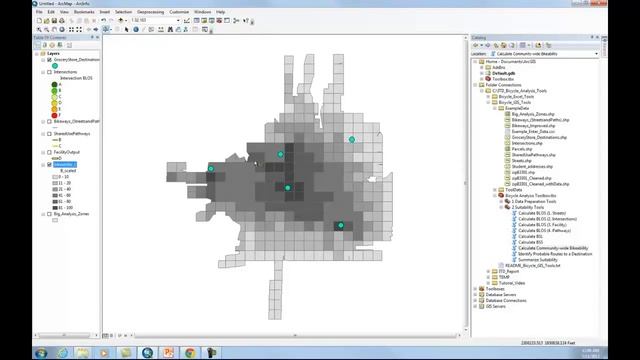Check SharedUsePathways layer checkbox

[49, 133]
